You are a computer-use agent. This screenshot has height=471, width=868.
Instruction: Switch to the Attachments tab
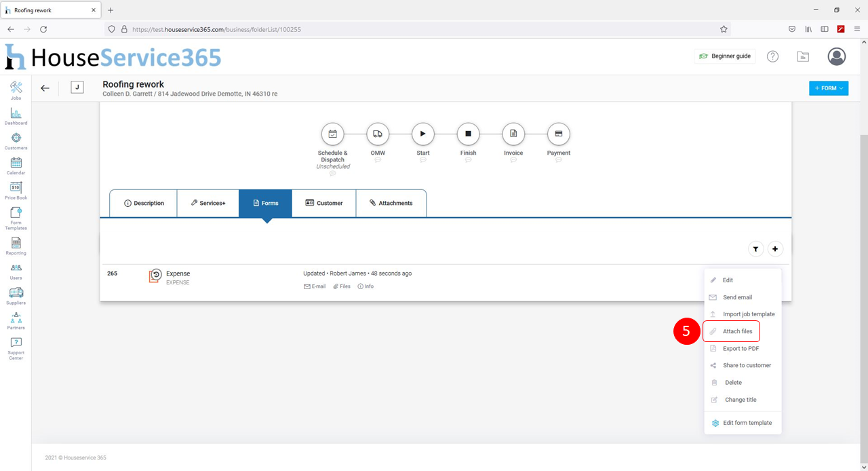391,203
